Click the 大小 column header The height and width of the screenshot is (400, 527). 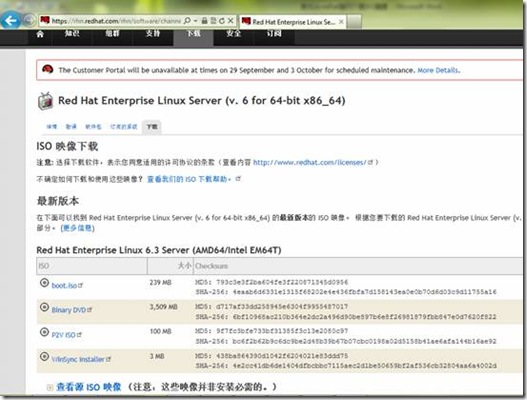pos(170,266)
